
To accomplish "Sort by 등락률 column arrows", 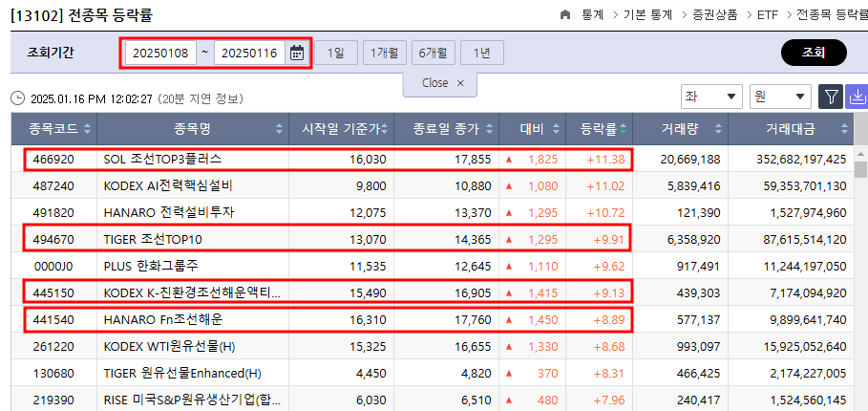I will 624,129.
